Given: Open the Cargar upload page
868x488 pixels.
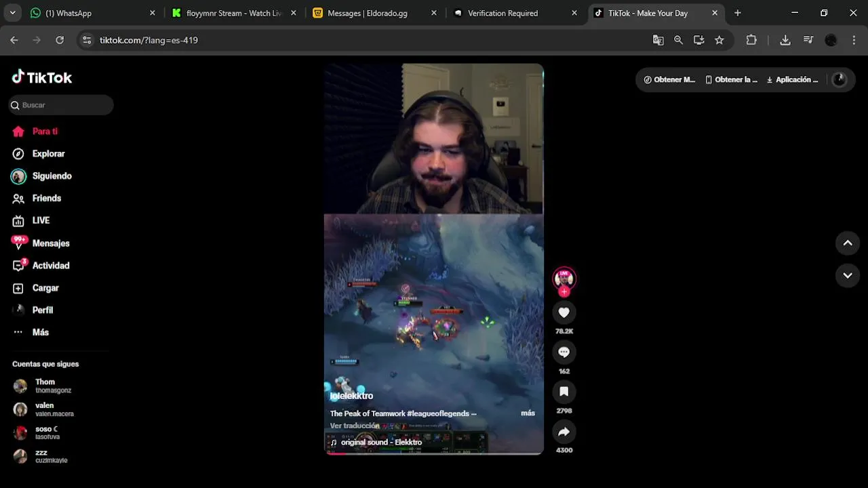Looking at the screenshot, I should (x=45, y=288).
